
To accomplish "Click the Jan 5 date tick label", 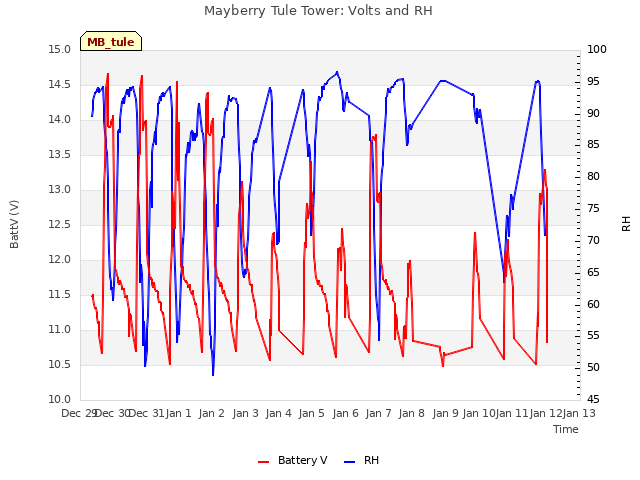I will click(312, 413).
